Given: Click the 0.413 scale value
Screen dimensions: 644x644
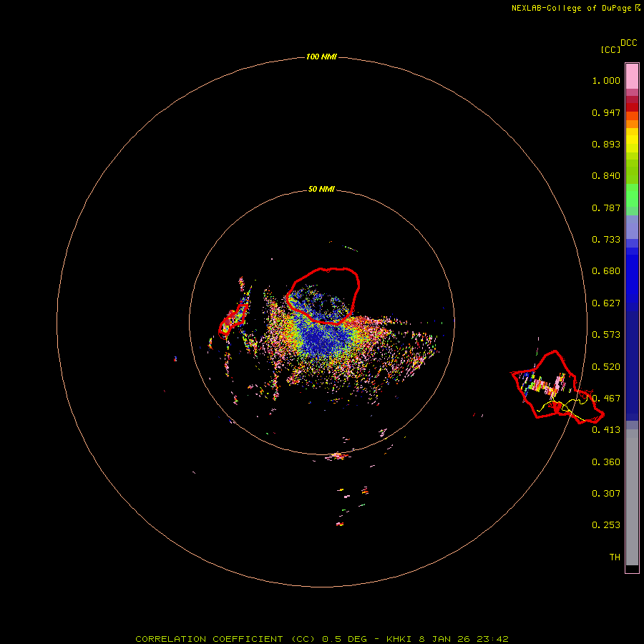Looking at the screenshot, I should tap(606, 430).
